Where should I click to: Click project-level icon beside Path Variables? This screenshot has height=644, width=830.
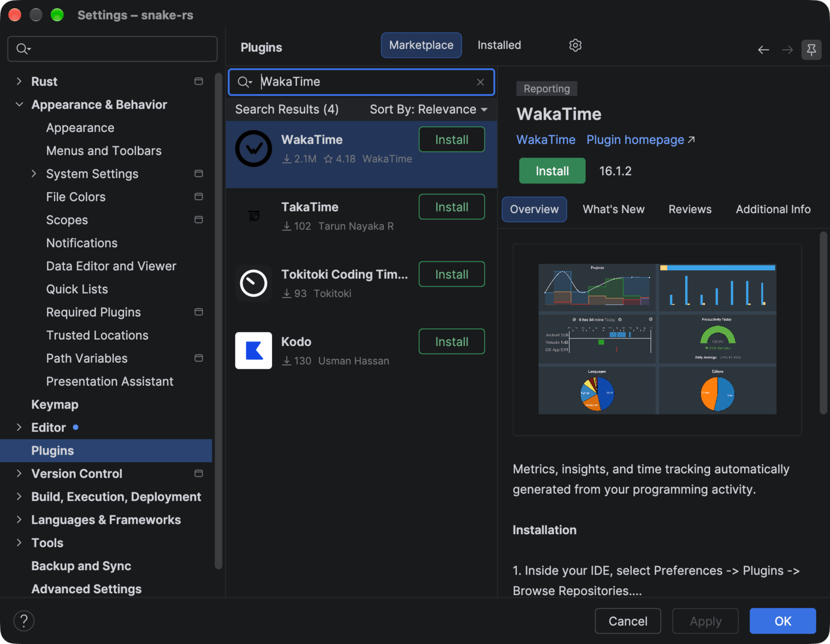pos(199,358)
